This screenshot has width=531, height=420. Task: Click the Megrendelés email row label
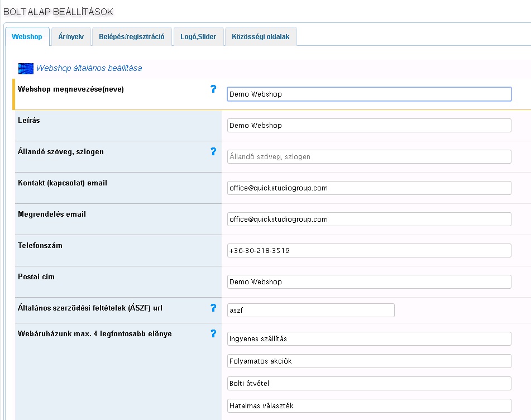tap(52, 214)
